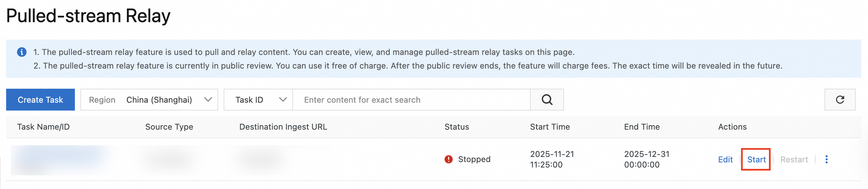Click the blue info icon in banner
Viewport: 868px width, 189px height.
(22, 52)
